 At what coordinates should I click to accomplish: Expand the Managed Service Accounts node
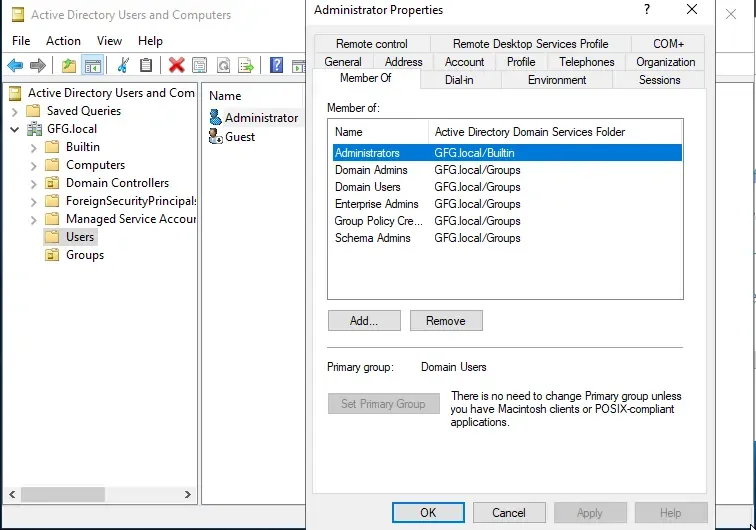click(33, 220)
